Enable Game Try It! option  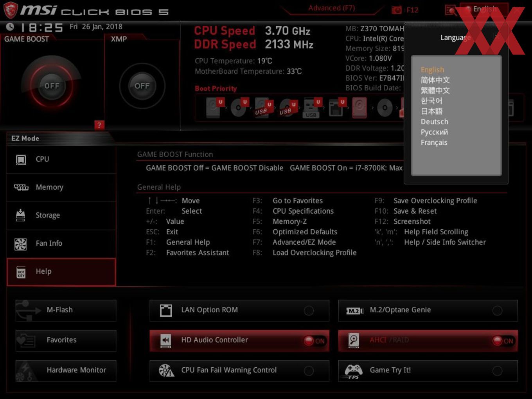(x=428, y=370)
